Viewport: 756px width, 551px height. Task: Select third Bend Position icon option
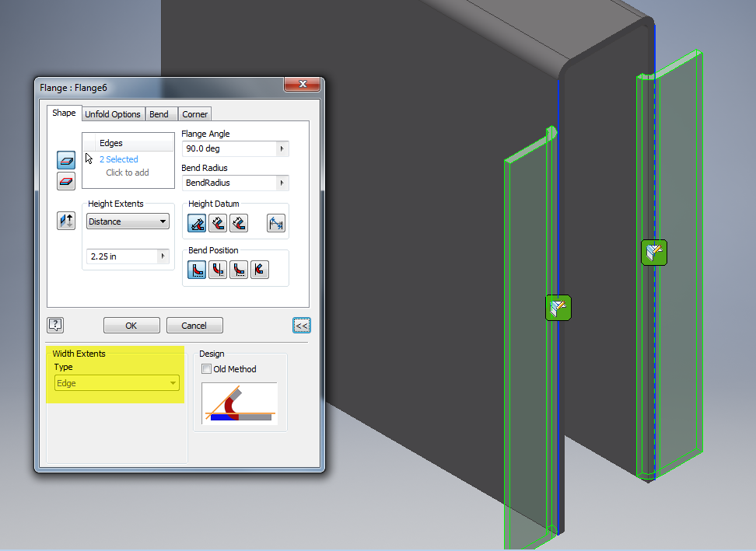click(239, 270)
